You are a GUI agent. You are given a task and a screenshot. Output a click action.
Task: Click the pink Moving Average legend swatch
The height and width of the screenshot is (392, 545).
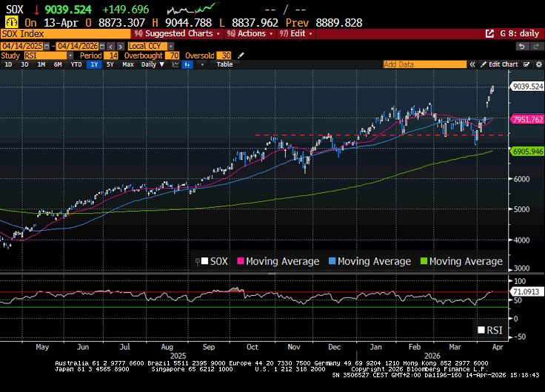point(240,261)
